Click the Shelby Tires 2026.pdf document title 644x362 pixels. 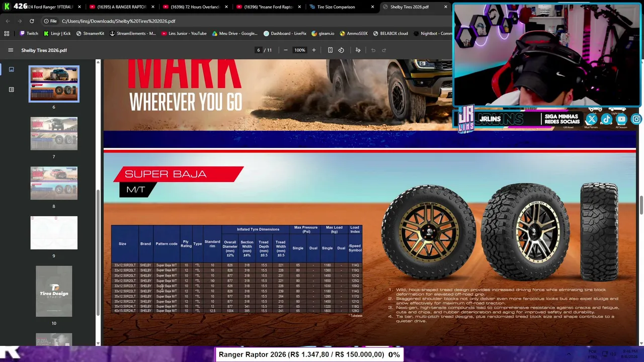(x=44, y=50)
